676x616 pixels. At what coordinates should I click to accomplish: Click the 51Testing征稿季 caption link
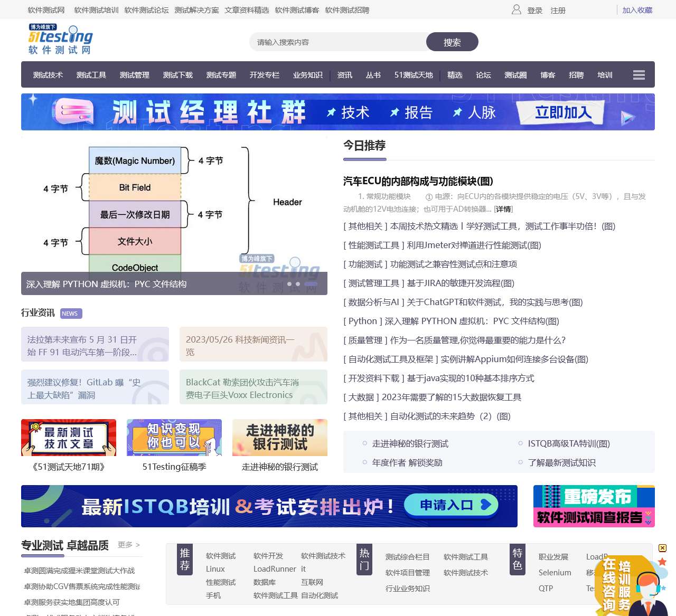pos(174,467)
